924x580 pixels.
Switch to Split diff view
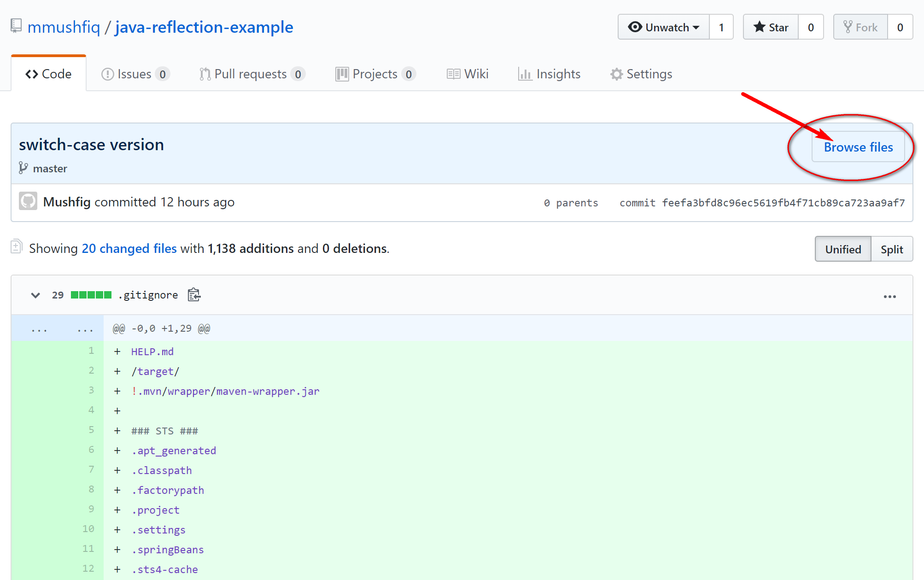(892, 249)
